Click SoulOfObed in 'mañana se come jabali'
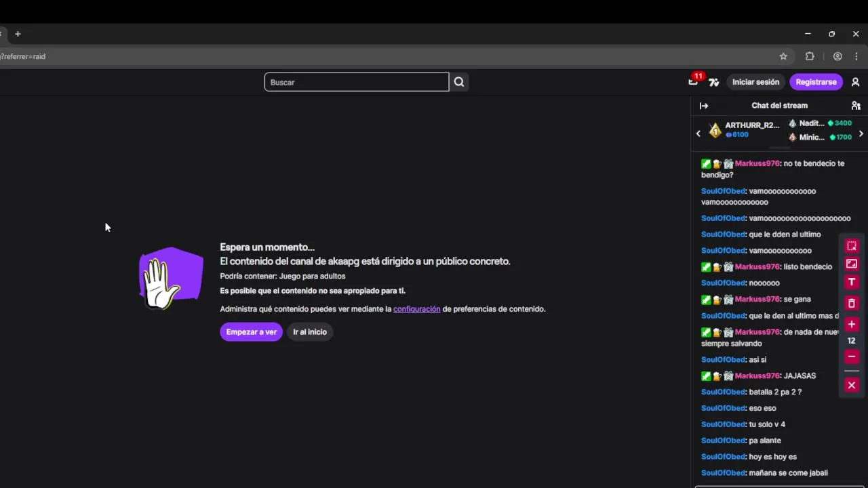 coord(723,473)
